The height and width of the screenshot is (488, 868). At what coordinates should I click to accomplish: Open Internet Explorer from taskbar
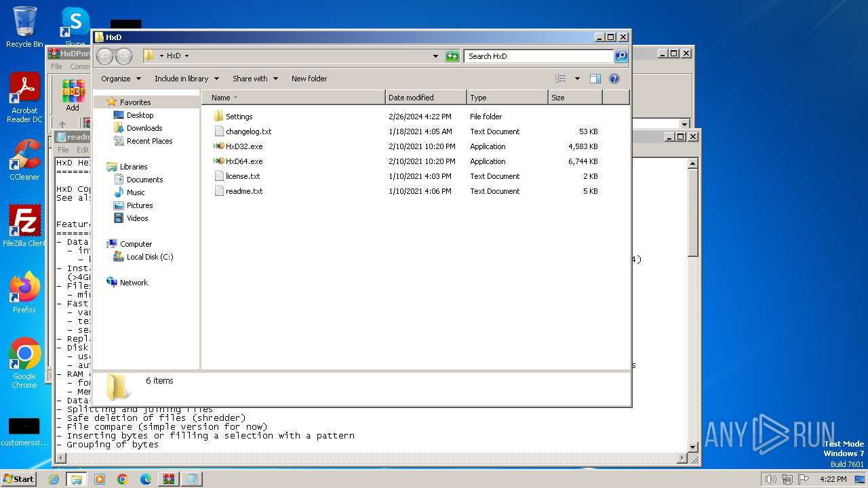(54, 479)
